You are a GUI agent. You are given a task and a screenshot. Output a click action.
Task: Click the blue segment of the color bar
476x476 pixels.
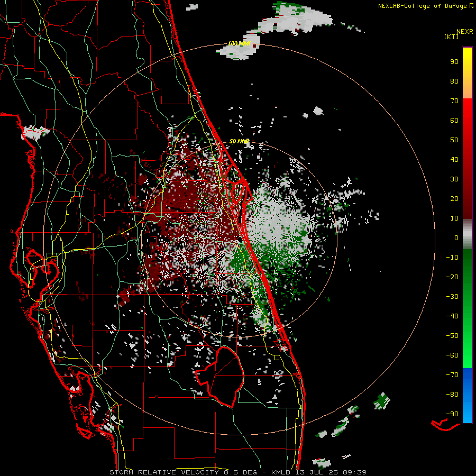click(x=467, y=396)
